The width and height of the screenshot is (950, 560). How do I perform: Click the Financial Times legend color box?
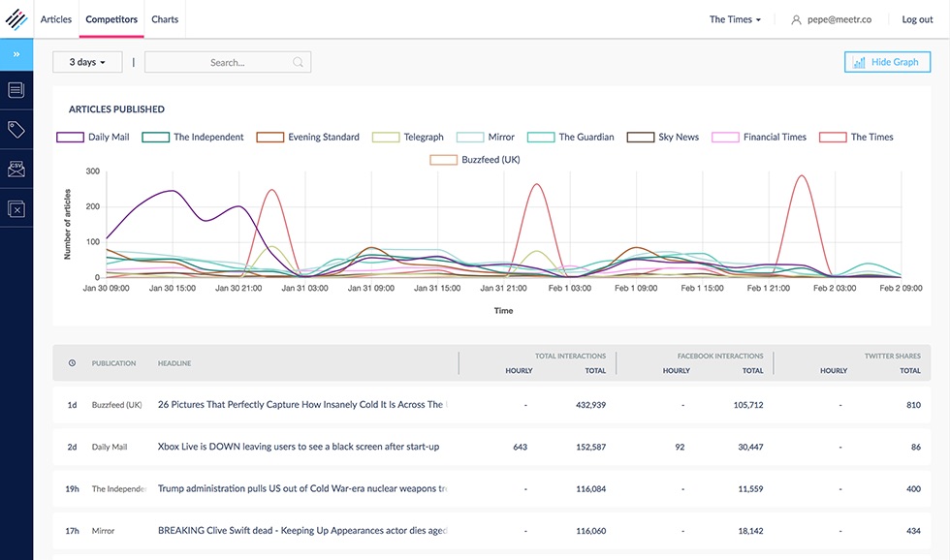[725, 138]
